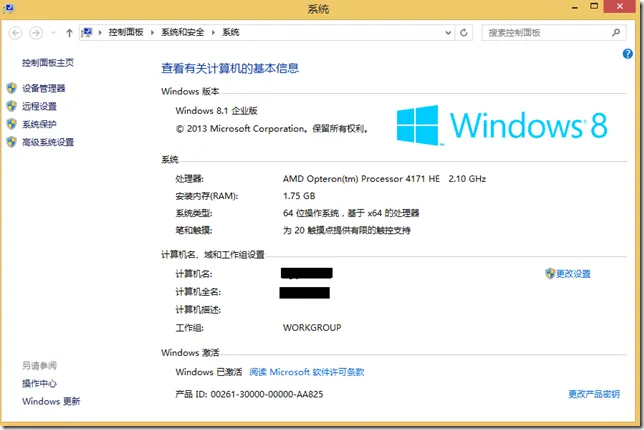Open 系统保护 from sidebar
Viewport: 644px width, 430px height.
pyautogui.click(x=39, y=124)
